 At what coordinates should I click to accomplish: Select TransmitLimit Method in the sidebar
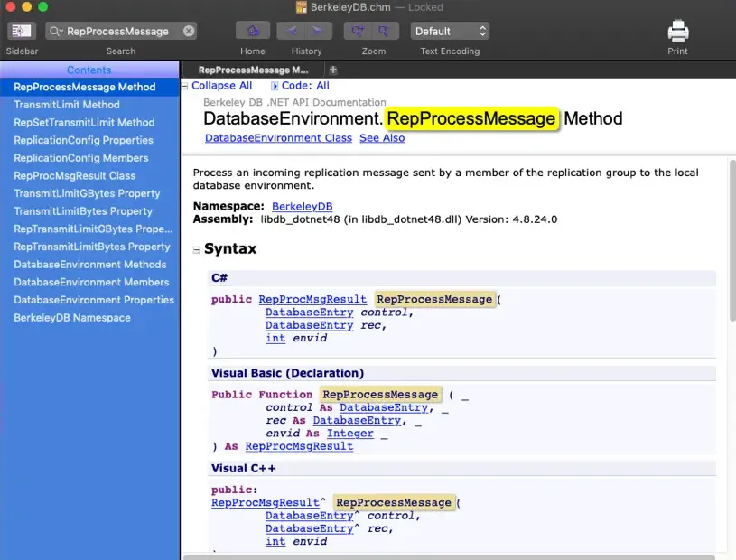point(65,104)
